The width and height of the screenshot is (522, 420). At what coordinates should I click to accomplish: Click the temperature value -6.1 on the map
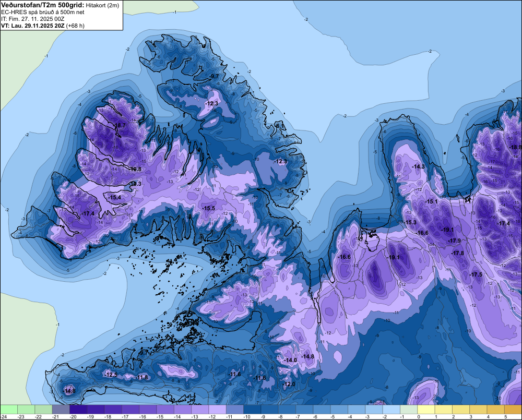point(281,126)
